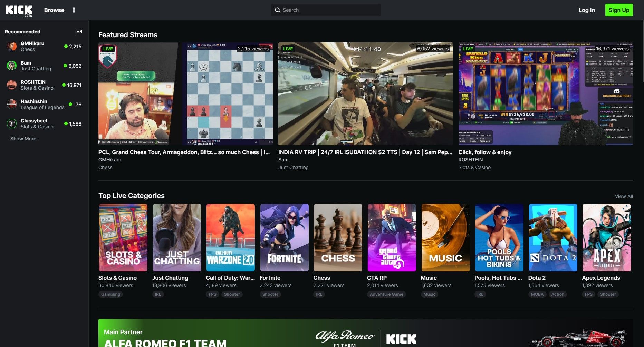Screen dimensions: 644x347
Task: Select the Slots & Casino category cover
Action: pyautogui.click(x=123, y=238)
